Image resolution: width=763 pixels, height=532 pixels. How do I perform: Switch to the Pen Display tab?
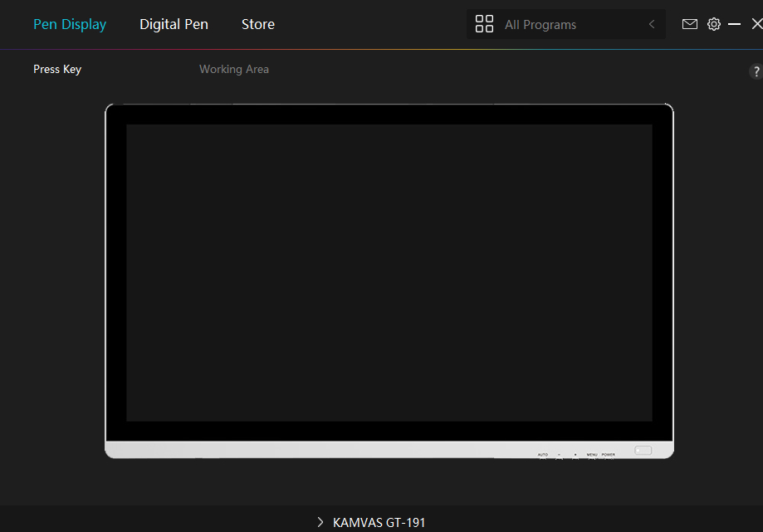pyautogui.click(x=70, y=24)
